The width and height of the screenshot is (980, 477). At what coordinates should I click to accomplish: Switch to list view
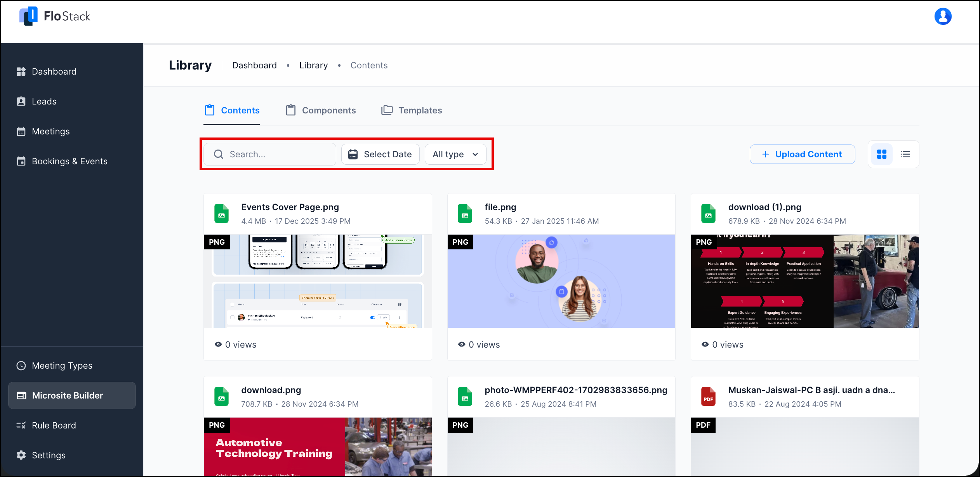coord(905,154)
